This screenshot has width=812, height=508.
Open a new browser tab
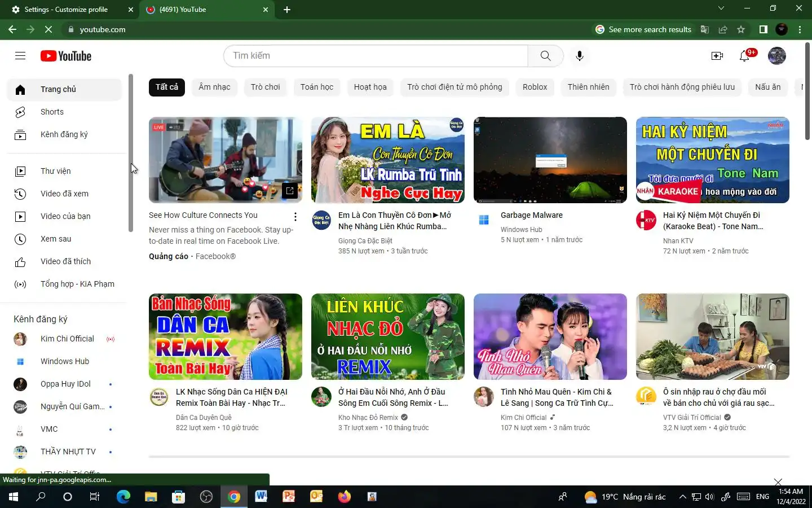coord(286,10)
